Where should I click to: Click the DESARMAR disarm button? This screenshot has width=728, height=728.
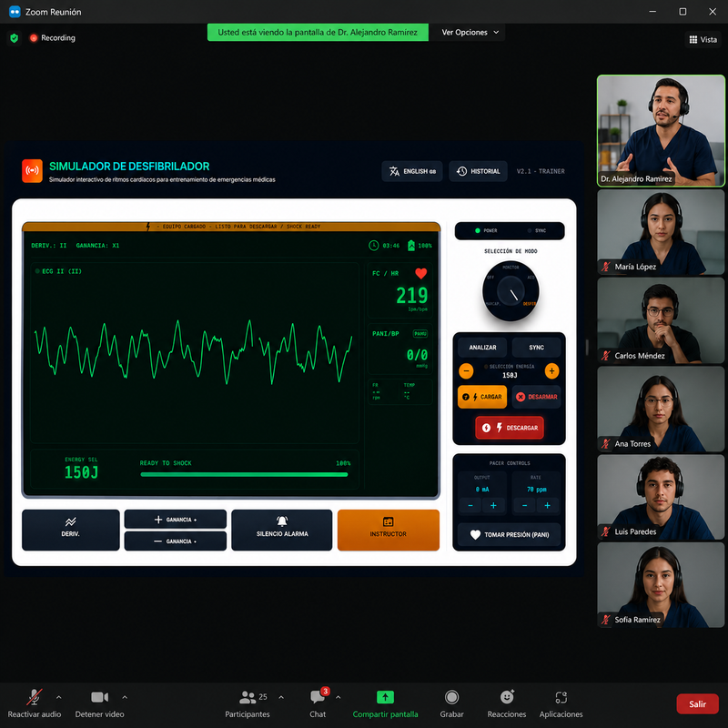tap(536, 397)
